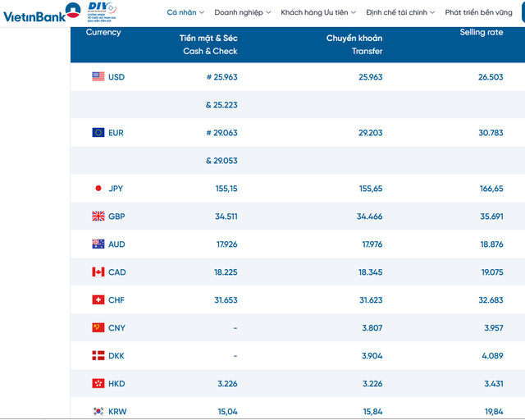Click the USD flag icon

click(x=98, y=76)
